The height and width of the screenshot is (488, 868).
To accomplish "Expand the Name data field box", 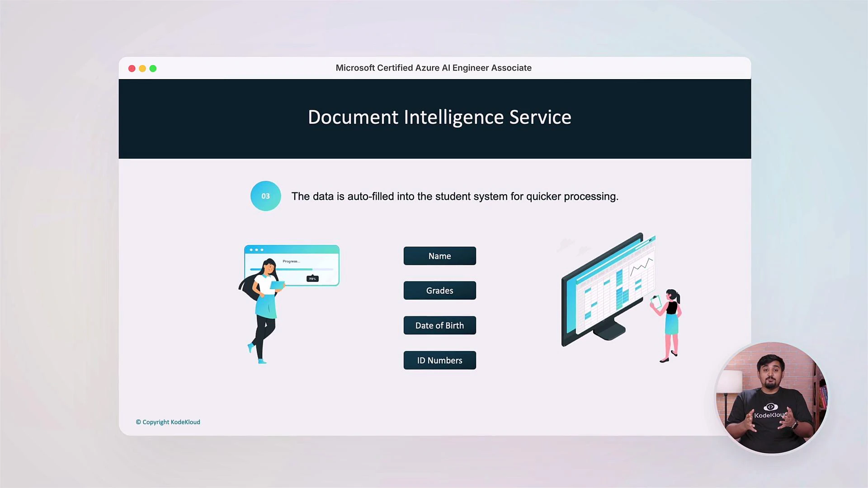I will pyautogui.click(x=439, y=256).
